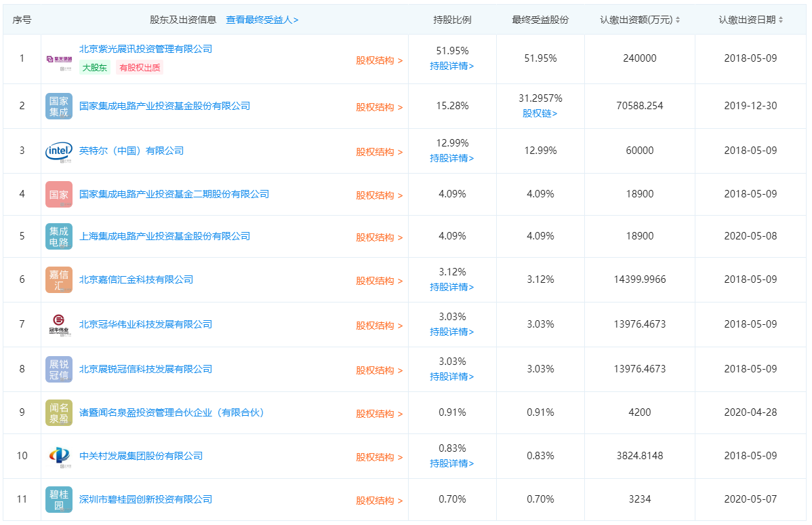The height and width of the screenshot is (525, 812).
Task: Open 股权结构 for 英特尔（中国）有限公司
Action: 379,152
